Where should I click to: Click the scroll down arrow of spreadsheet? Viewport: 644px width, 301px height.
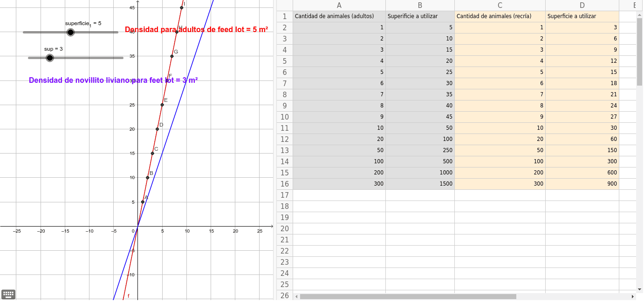click(x=640, y=288)
